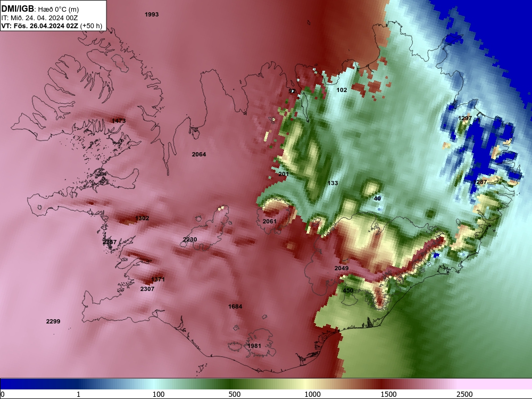The image size is (532, 399).
Task: Click the map value 97
Action: (292, 91)
